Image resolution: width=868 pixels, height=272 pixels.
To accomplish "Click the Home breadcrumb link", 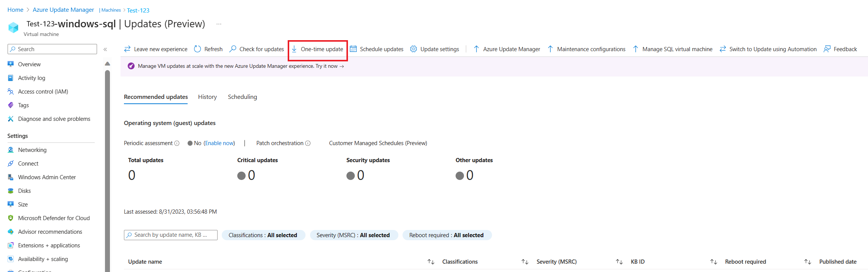I will coord(16,10).
